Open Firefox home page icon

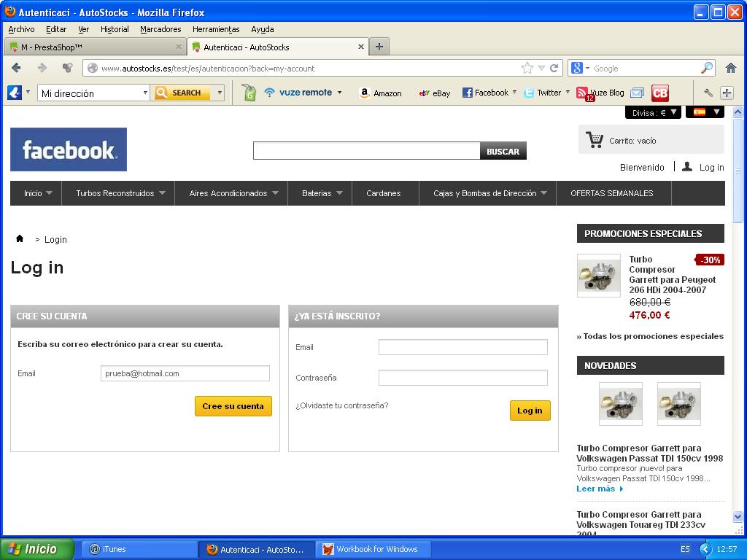tap(731, 68)
